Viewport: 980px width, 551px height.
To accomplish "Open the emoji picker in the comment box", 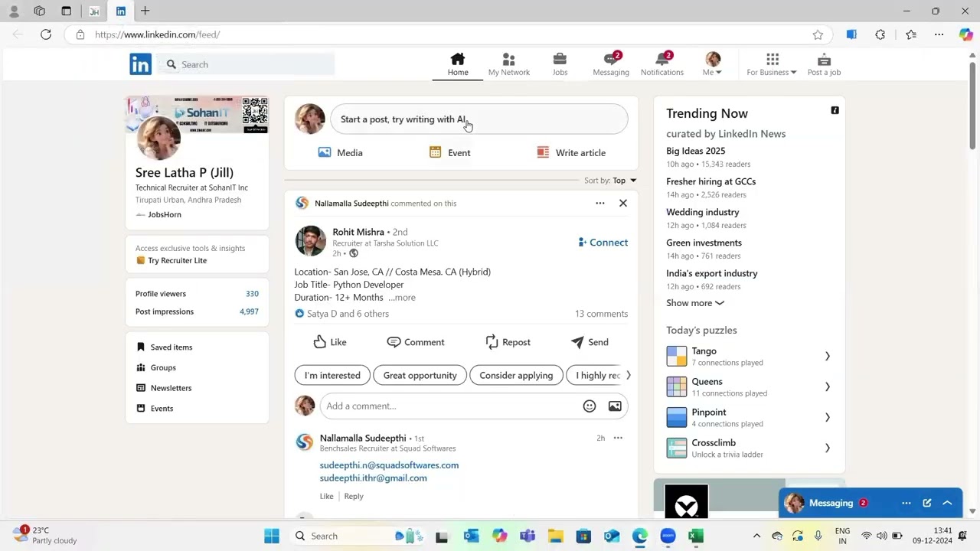I will pyautogui.click(x=590, y=406).
